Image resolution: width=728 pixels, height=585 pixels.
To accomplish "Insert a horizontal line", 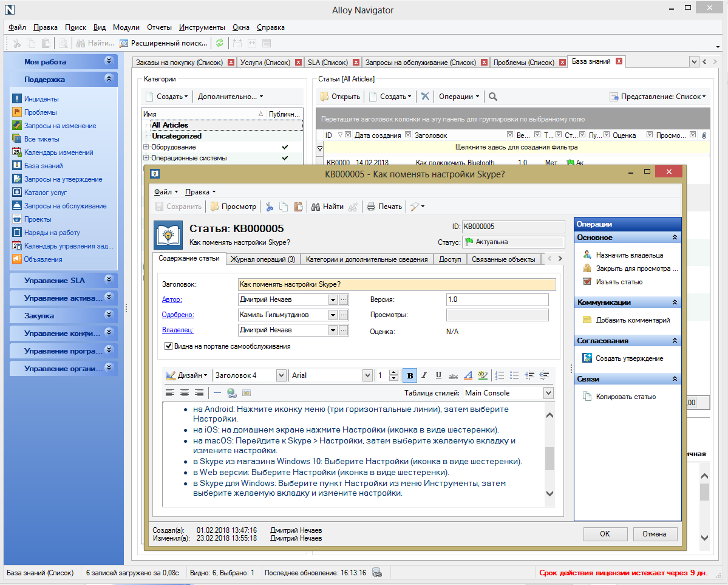I will (x=217, y=393).
